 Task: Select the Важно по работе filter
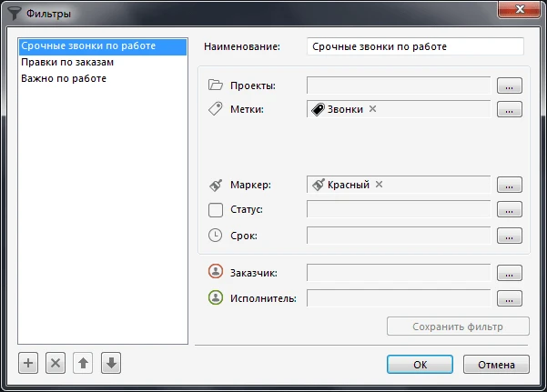pos(64,78)
